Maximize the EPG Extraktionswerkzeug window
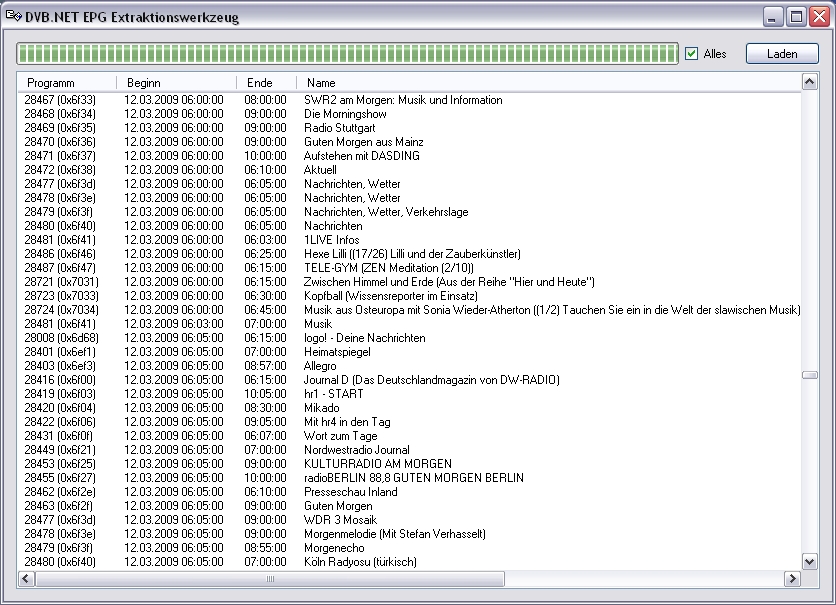Viewport: 836px width, 605px height. click(796, 17)
